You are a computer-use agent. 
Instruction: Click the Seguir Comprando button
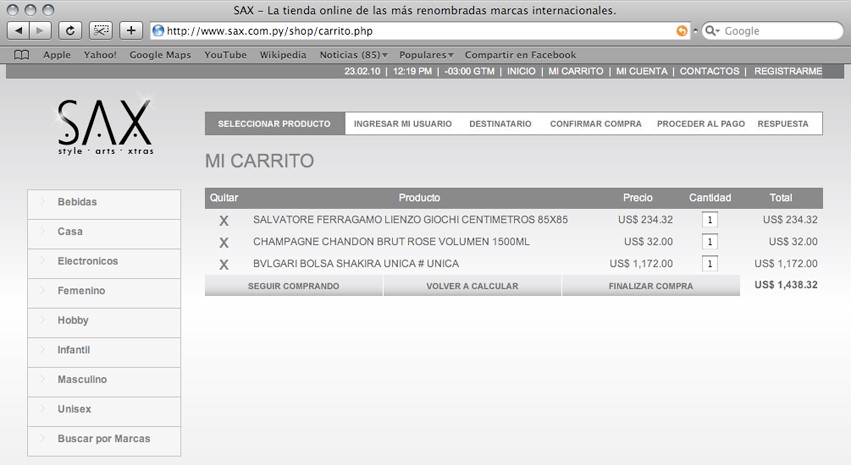tap(294, 286)
